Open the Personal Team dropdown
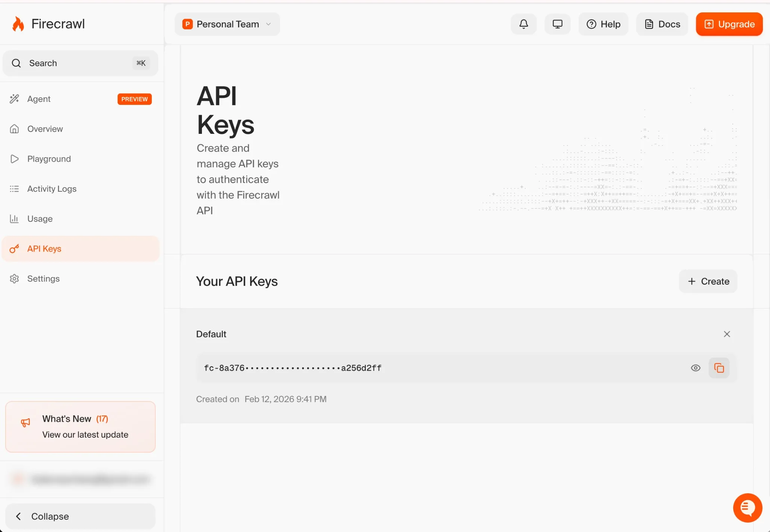 click(x=227, y=24)
